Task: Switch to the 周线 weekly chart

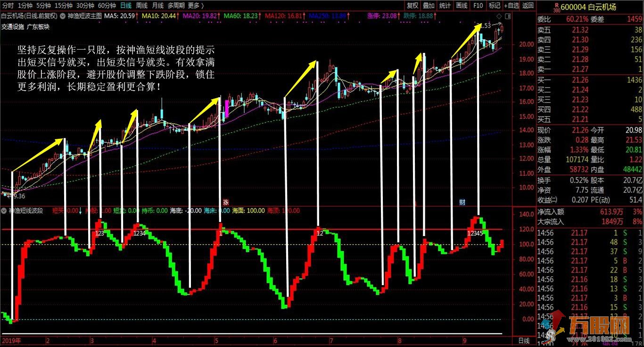Action: [x=141, y=5]
